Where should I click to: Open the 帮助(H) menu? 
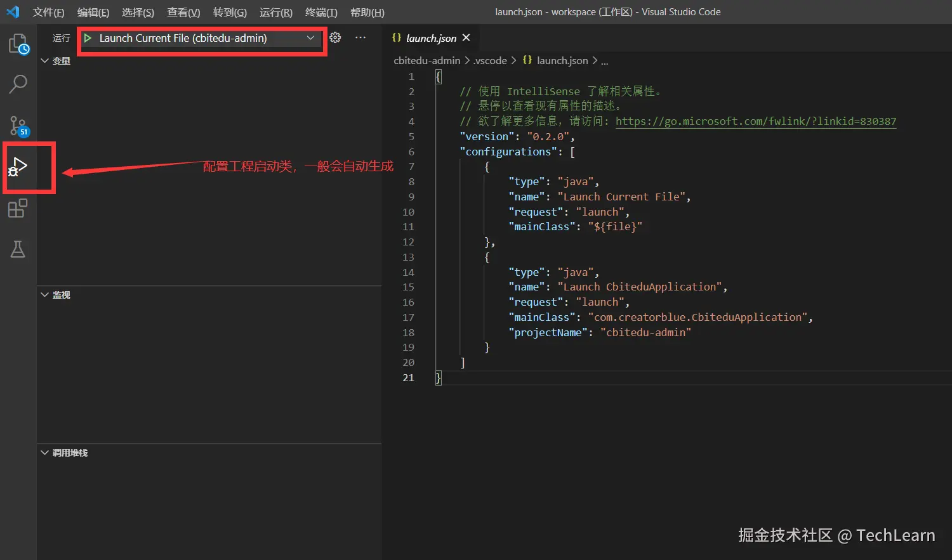367,12
